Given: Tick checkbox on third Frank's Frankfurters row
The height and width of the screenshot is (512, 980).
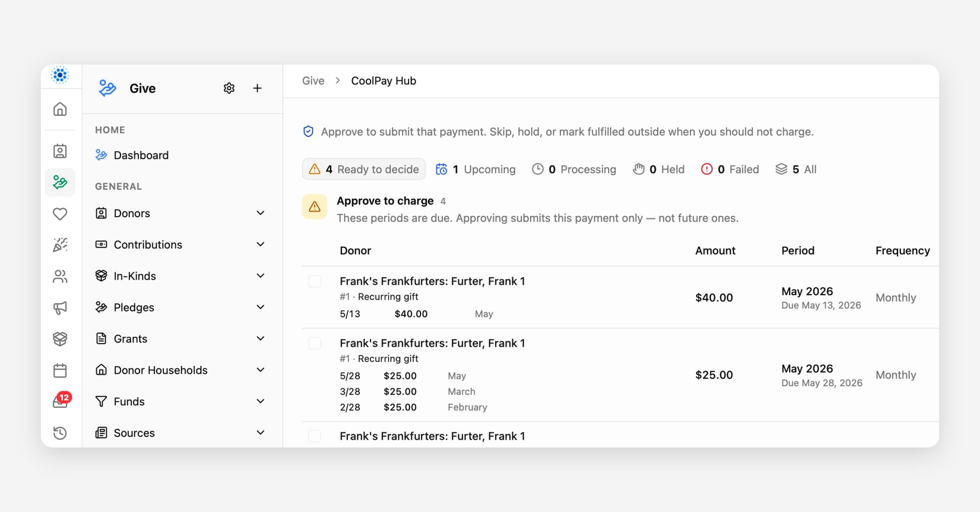Looking at the screenshot, I should tap(314, 436).
